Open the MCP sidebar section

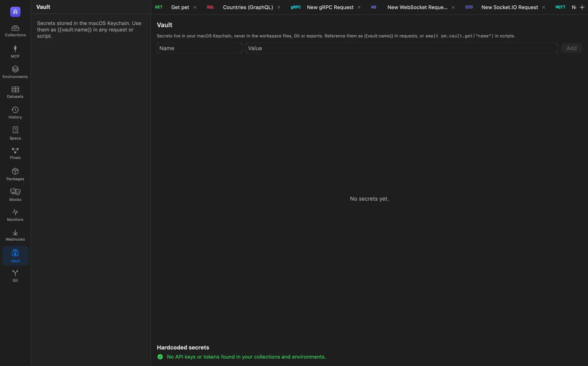15,52
